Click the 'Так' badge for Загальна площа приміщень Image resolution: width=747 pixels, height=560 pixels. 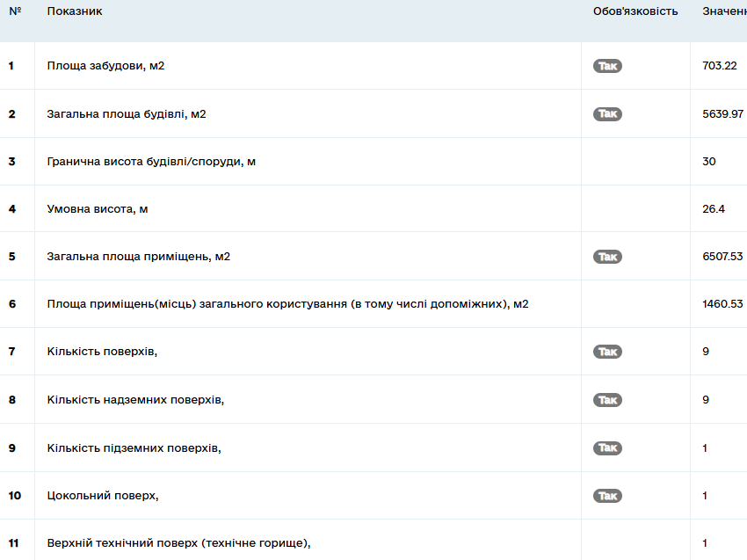pyautogui.click(x=607, y=257)
